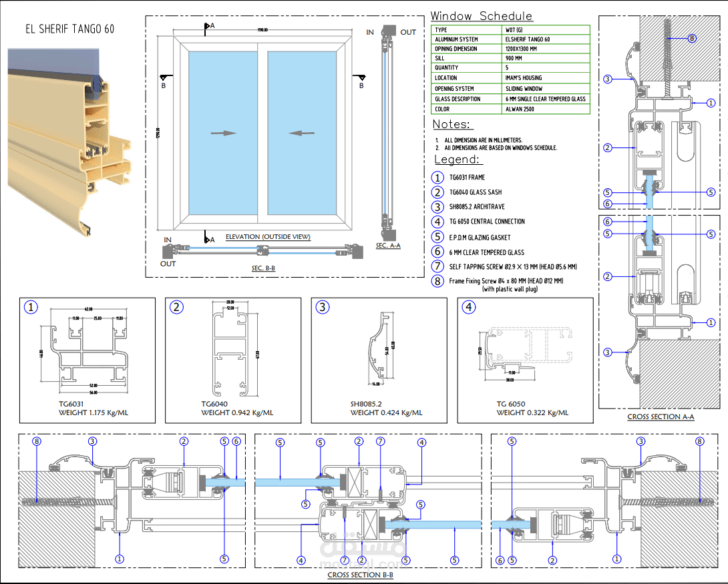Select note "ALL DIMENSION ARE IN MILLIMETERS."
The height and width of the screenshot is (584, 728).
pos(484,140)
